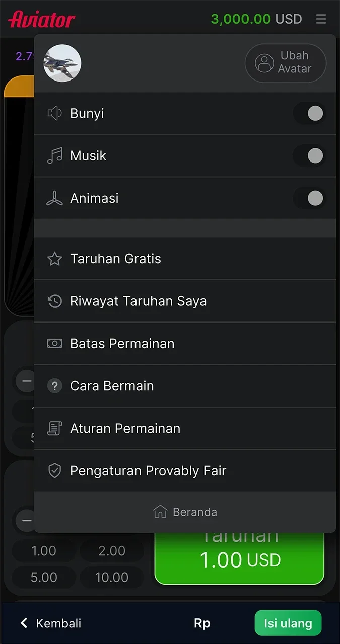Click the banknote icon beside Batas Permainan
Image resolution: width=340 pixels, height=644 pixels.
click(54, 343)
